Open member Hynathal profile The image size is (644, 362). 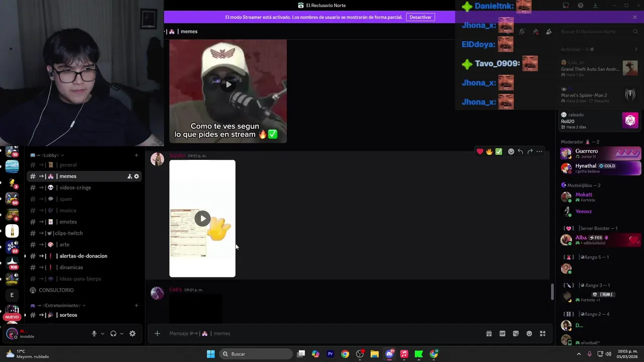[601, 168]
